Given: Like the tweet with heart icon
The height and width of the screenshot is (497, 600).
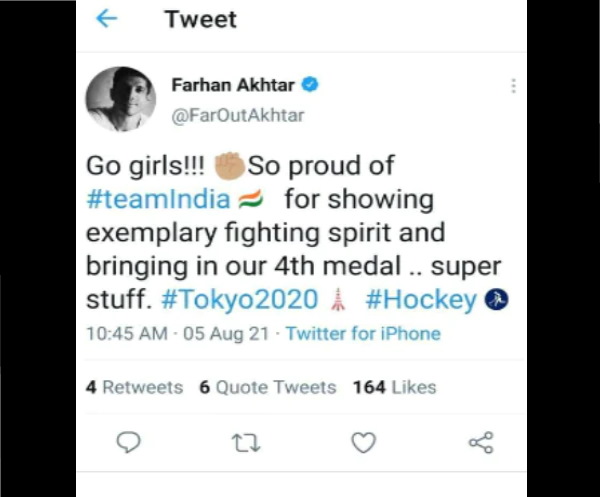Looking at the screenshot, I should pyautogui.click(x=364, y=441).
